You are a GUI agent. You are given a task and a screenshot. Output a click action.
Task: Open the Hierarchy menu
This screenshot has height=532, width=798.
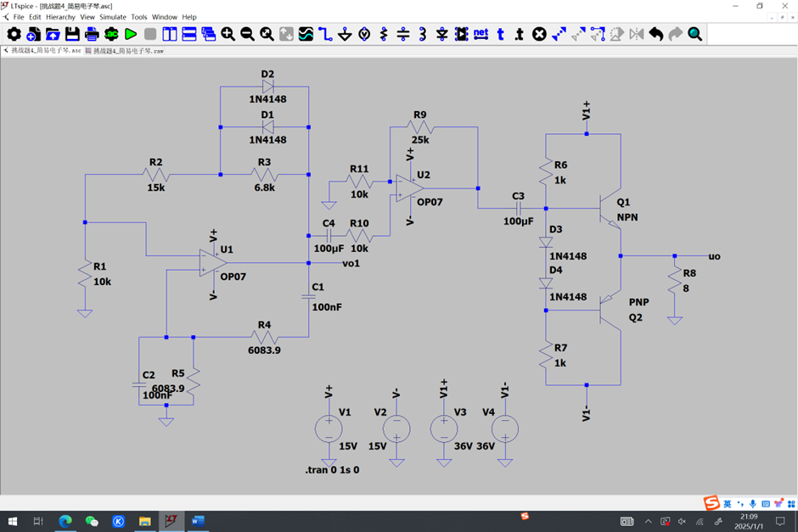click(60, 17)
